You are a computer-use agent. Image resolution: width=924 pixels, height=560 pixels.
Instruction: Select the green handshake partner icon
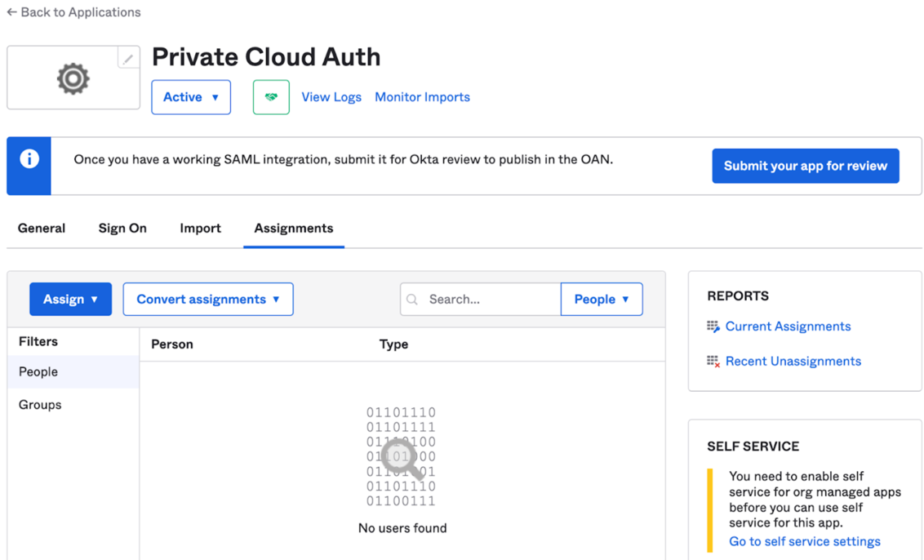tap(271, 96)
